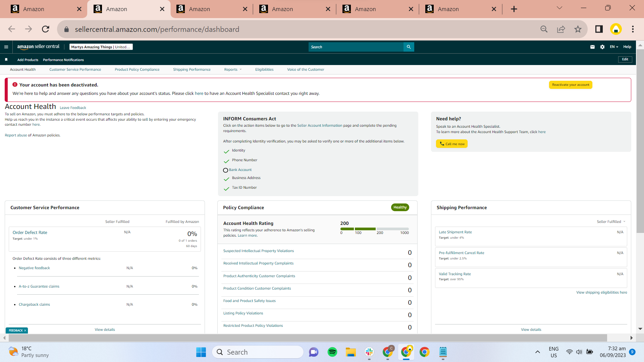This screenshot has height=362, width=644.
Task: Open the Seller Account Information link
Action: 320,125
